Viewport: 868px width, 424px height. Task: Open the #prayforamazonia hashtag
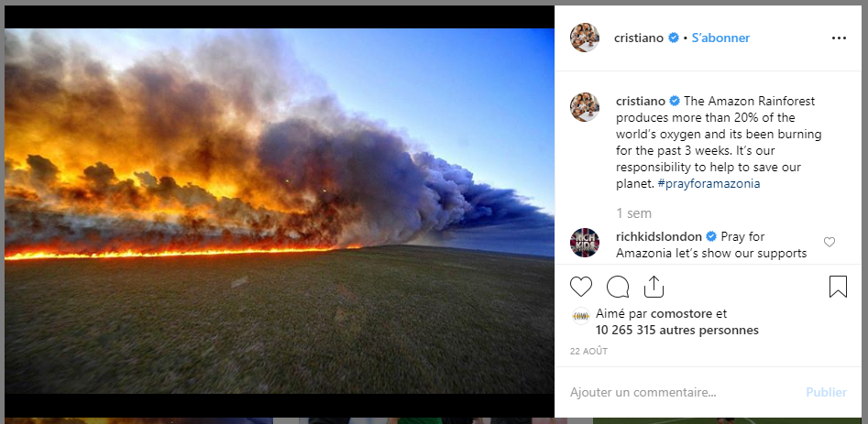click(709, 184)
